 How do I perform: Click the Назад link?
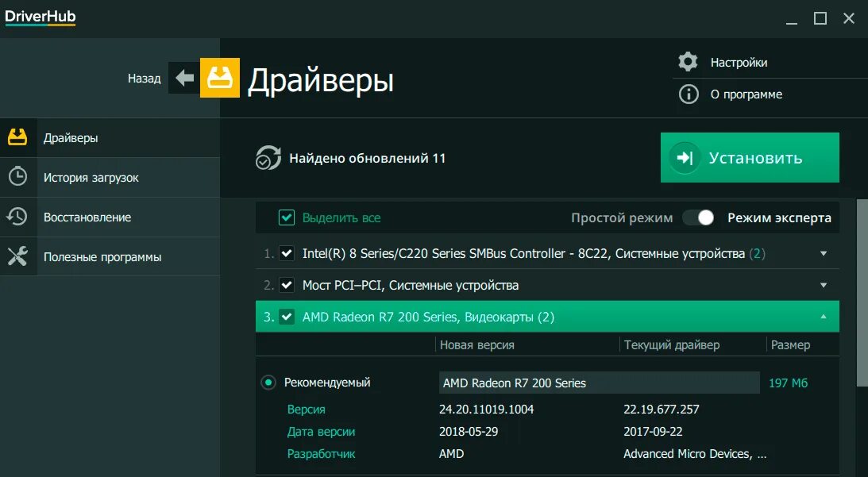(x=144, y=79)
